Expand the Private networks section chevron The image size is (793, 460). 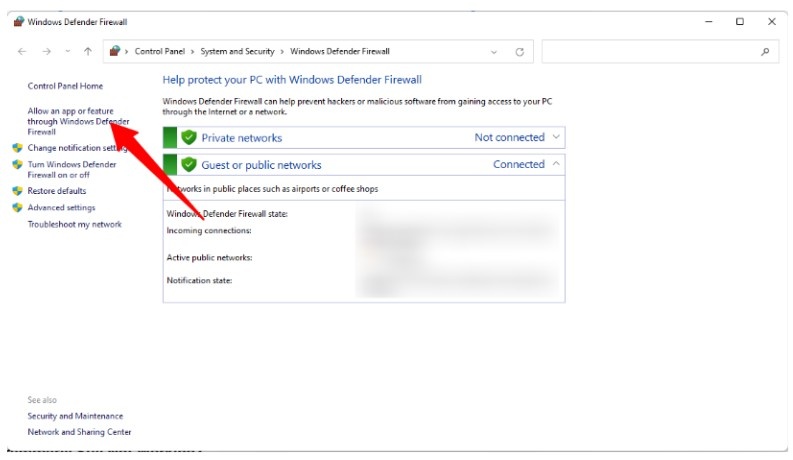pyautogui.click(x=556, y=137)
